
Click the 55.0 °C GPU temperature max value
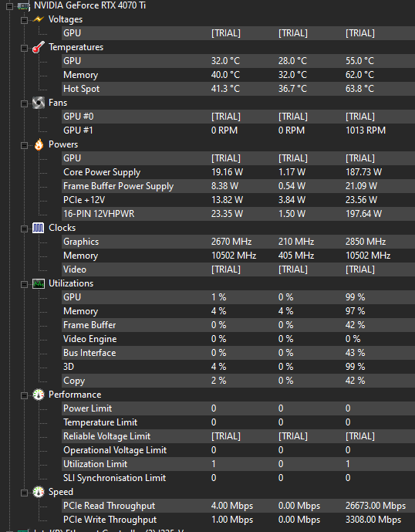[359, 61]
